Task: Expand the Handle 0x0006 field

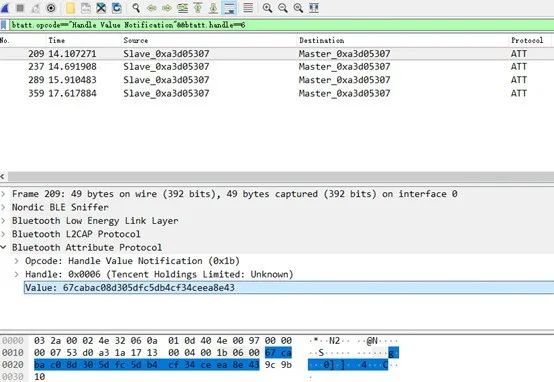Action: pyautogui.click(x=16, y=274)
